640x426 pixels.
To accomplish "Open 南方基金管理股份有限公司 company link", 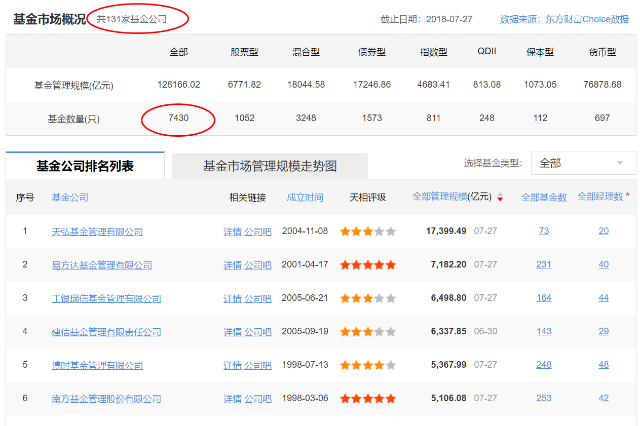I will point(106,399).
